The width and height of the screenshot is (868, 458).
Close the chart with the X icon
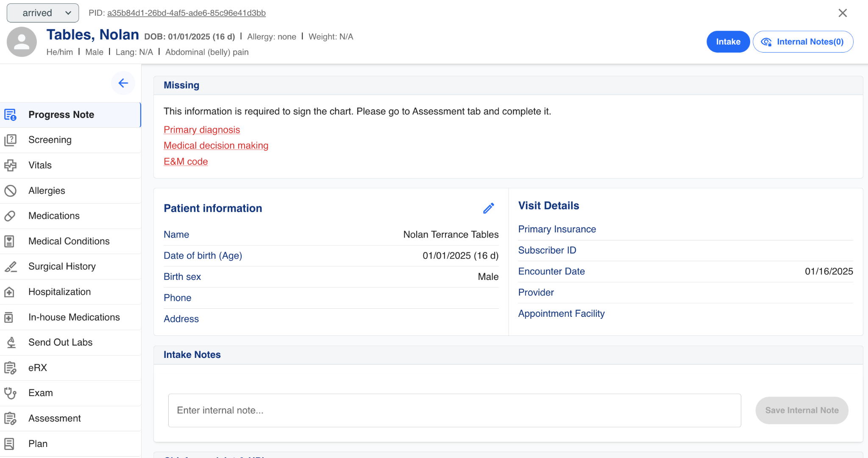pos(843,13)
